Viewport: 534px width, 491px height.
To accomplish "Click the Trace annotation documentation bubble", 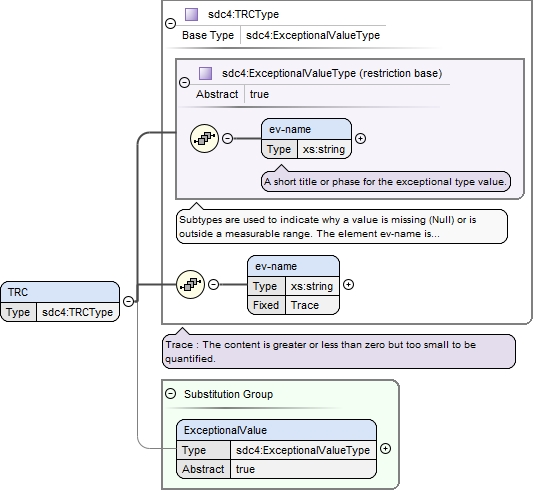I will pyautogui.click(x=339, y=351).
